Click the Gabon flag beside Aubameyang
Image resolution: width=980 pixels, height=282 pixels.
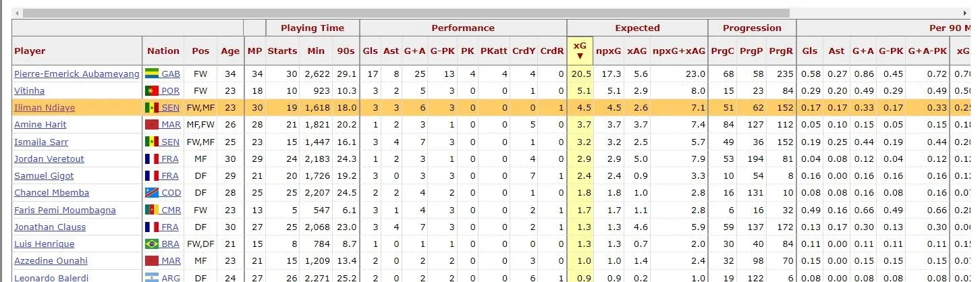click(151, 74)
